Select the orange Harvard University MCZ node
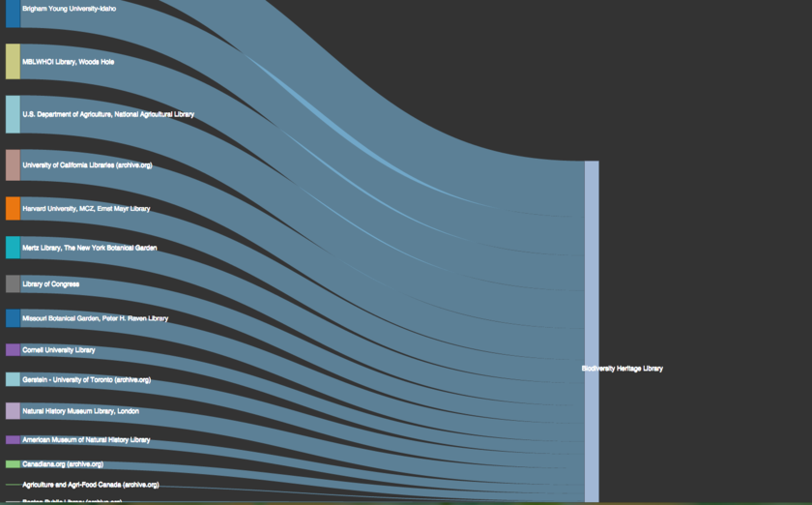The image size is (812, 505). [x=13, y=208]
